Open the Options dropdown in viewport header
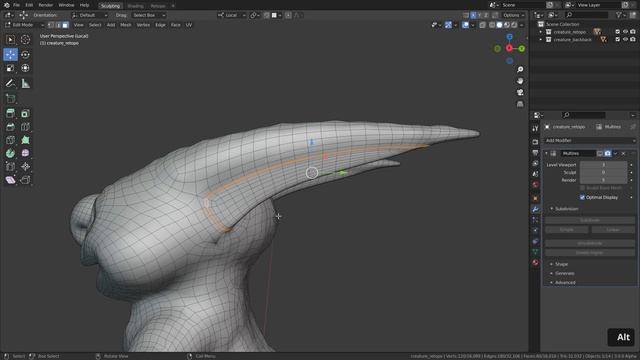The width and height of the screenshot is (640, 360). (513, 15)
